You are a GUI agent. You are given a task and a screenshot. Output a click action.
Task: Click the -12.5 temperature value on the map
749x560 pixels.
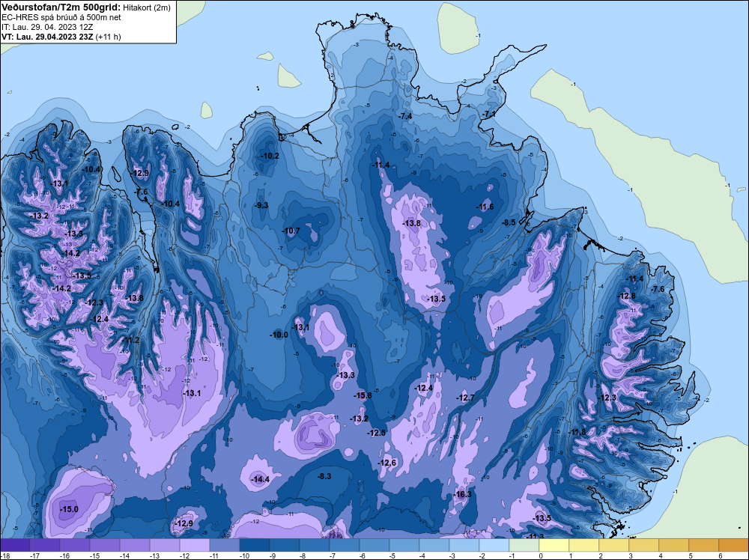tap(377, 433)
